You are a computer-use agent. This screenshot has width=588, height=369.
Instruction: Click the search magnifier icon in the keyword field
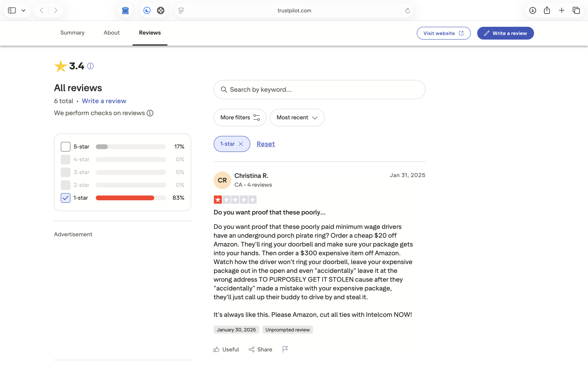224,90
